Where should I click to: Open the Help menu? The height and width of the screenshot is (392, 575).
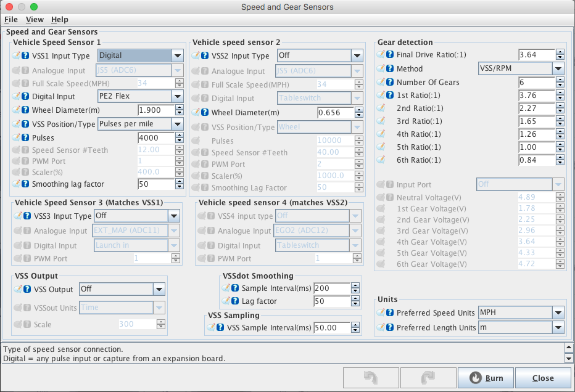pos(60,20)
